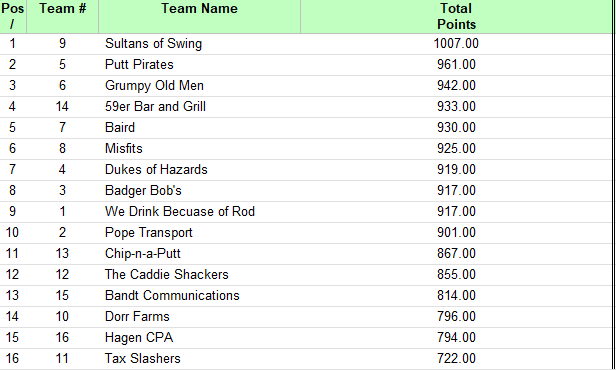This screenshot has height=370, width=616.
Task: Select the 59er Bar and Grill row
Action: tap(306, 107)
